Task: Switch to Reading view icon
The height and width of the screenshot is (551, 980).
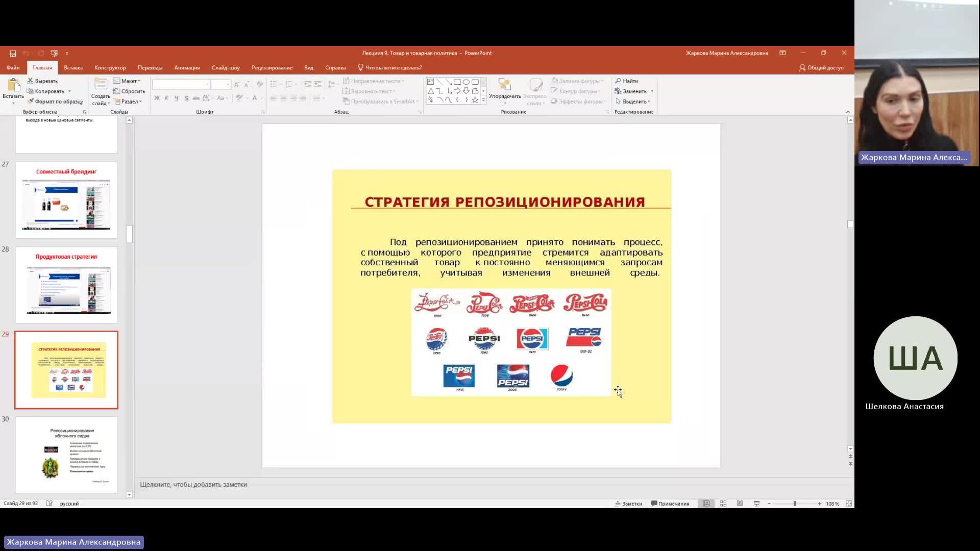Action: [x=740, y=504]
